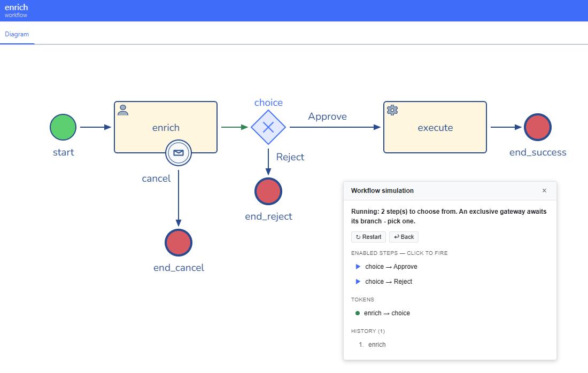This screenshot has width=588, height=373.
Task: Close the Workflow simulation panel
Action: point(544,190)
